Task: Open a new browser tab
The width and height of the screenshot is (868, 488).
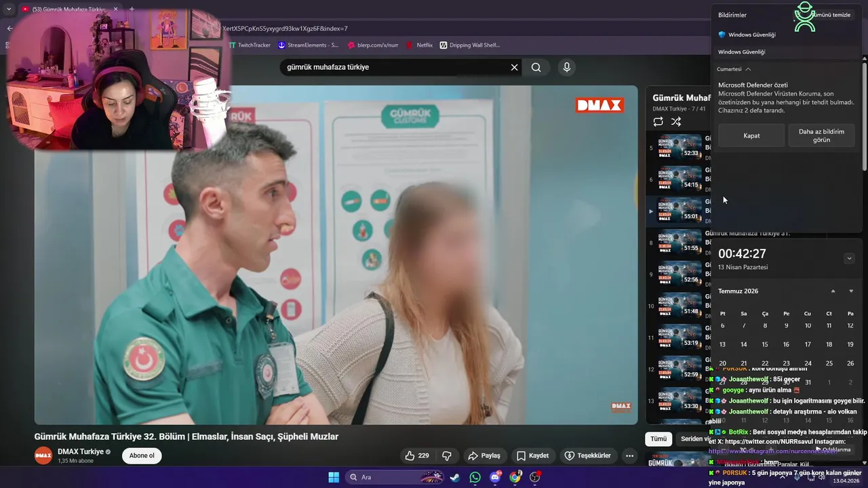Action: coord(132,9)
